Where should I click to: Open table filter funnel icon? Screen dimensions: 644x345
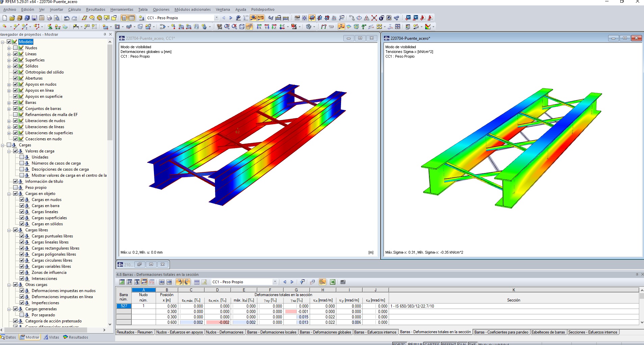pyautogui.click(x=303, y=282)
